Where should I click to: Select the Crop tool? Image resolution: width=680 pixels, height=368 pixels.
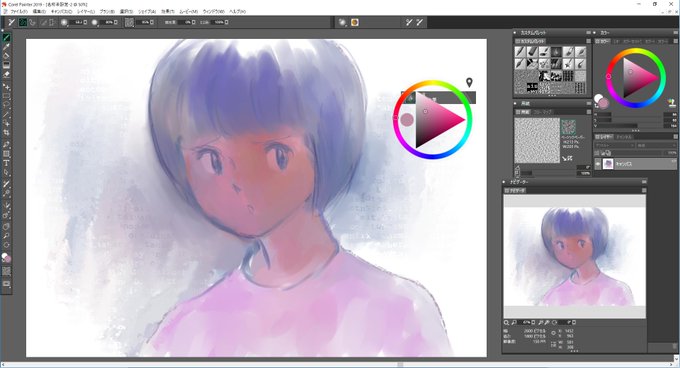click(6, 133)
